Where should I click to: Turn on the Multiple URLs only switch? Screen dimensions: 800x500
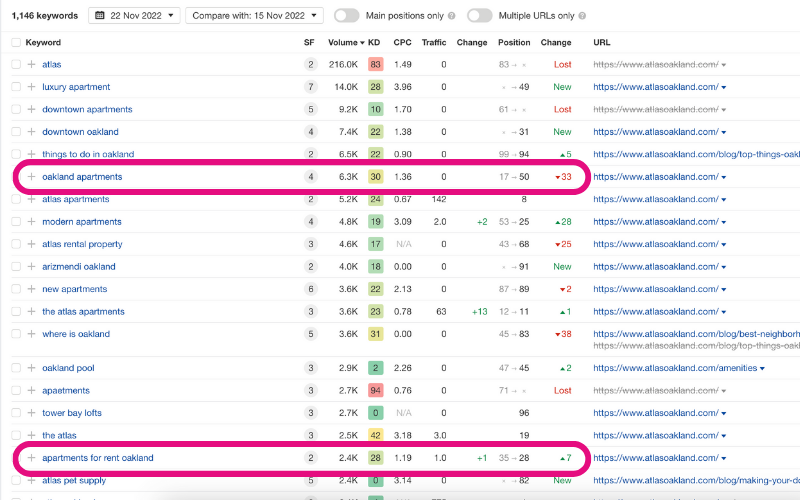coord(480,16)
